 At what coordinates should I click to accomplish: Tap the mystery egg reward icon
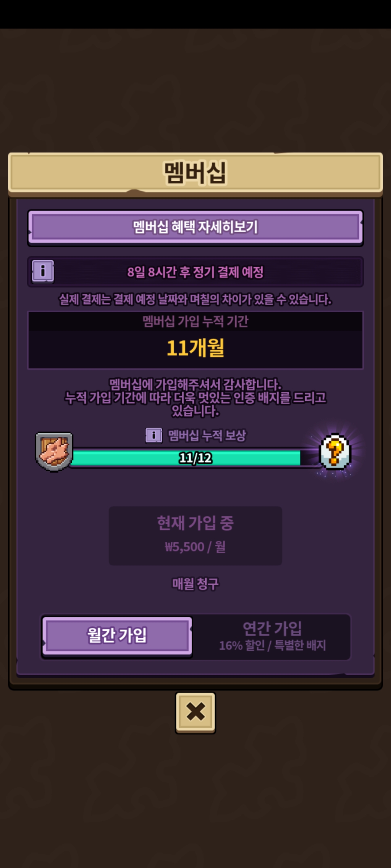[335, 451]
